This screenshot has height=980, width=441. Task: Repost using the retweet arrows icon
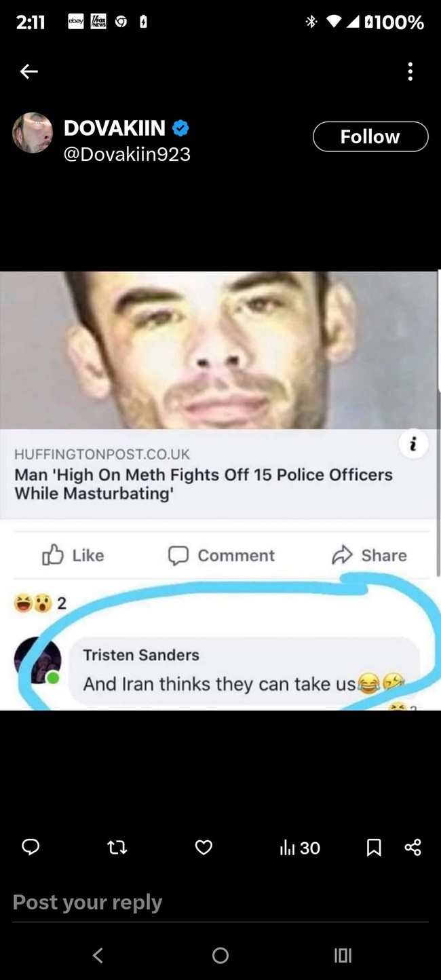117,847
